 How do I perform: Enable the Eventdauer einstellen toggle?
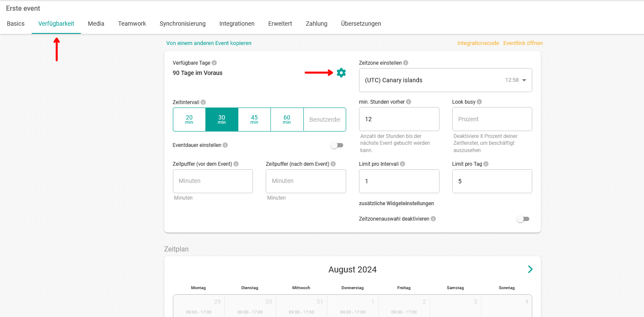337,145
